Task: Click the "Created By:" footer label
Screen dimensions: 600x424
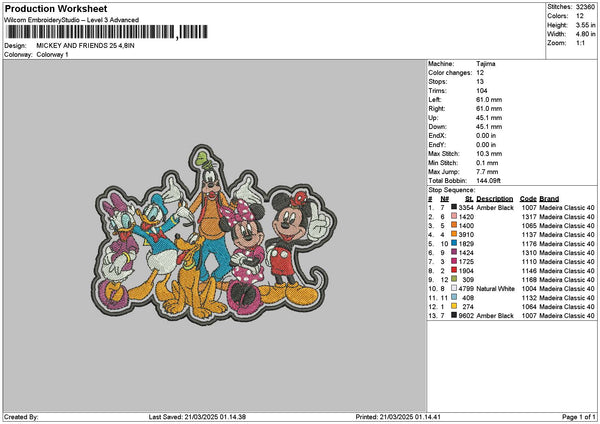Action: (x=21, y=417)
